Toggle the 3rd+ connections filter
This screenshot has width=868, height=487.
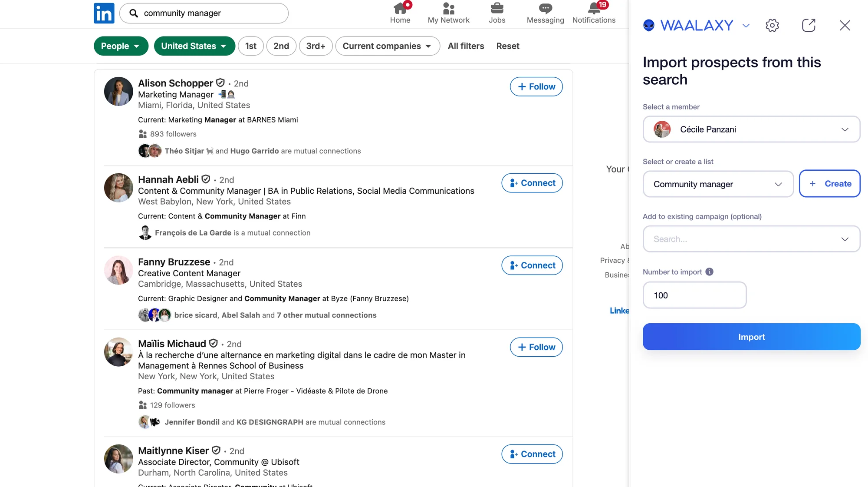pos(316,46)
